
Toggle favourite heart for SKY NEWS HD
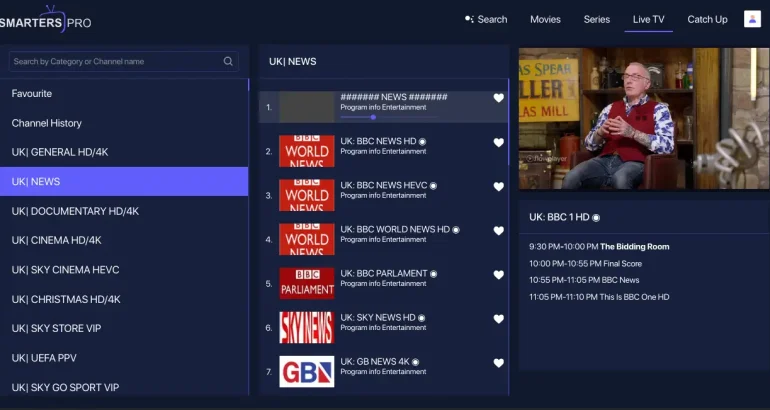(x=498, y=319)
